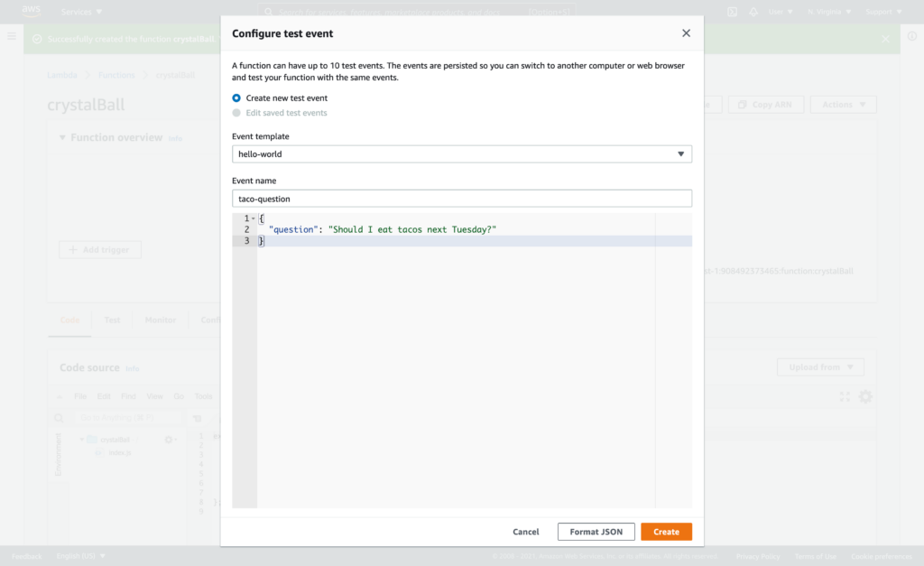Click the orange Create button
The image size is (924, 566).
(x=666, y=532)
